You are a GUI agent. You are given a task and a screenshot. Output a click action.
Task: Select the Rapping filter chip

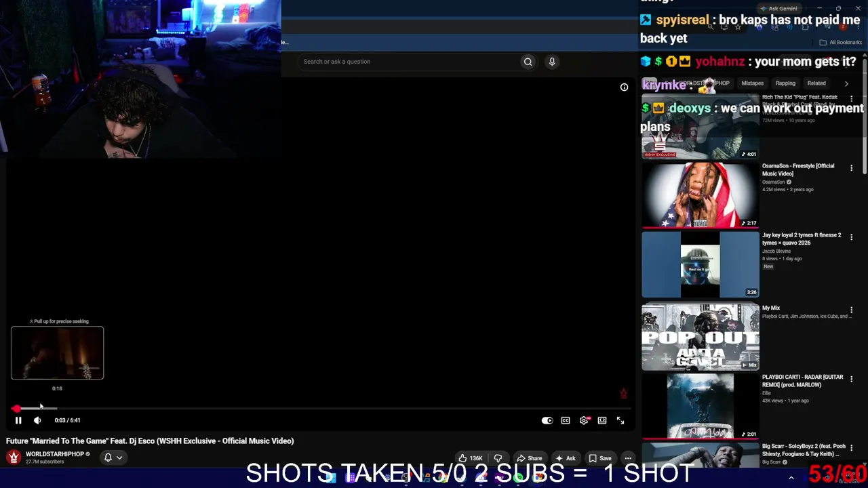point(785,83)
